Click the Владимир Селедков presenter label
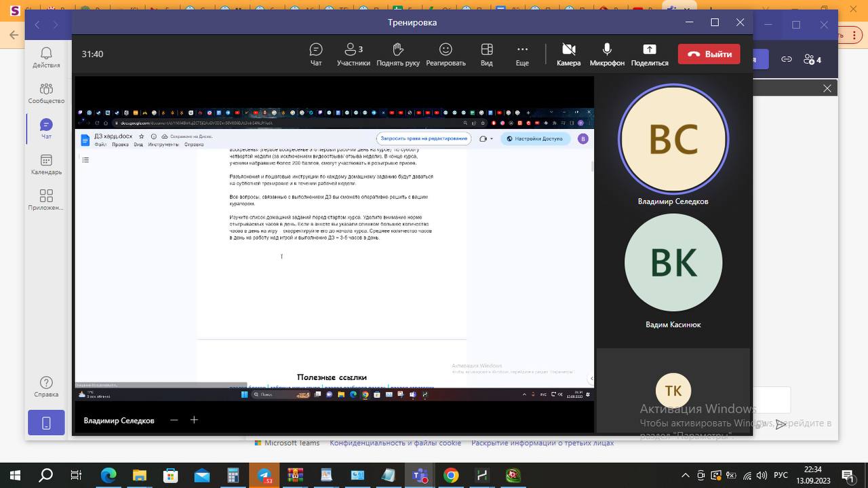 click(119, 421)
